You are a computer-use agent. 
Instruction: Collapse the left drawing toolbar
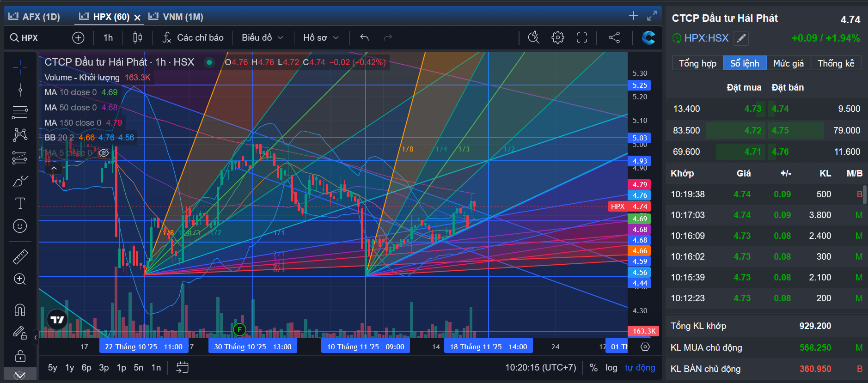[36, 337]
